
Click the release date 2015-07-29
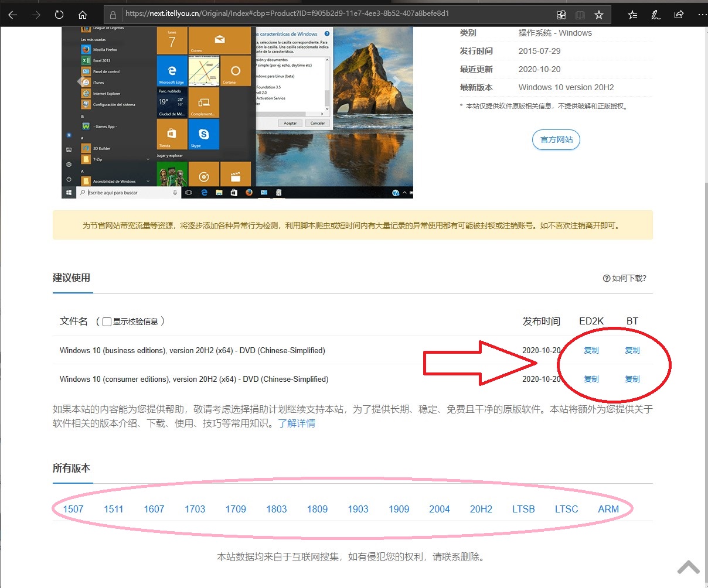click(539, 51)
